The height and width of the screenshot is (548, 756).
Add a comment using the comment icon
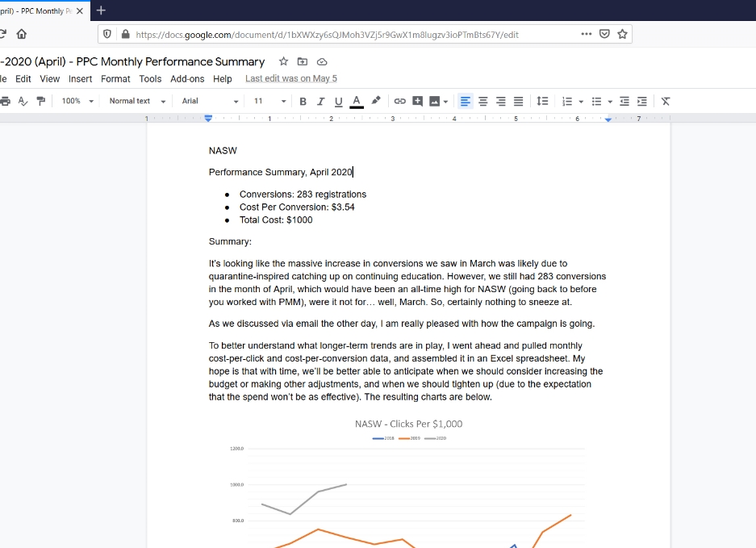(418, 101)
